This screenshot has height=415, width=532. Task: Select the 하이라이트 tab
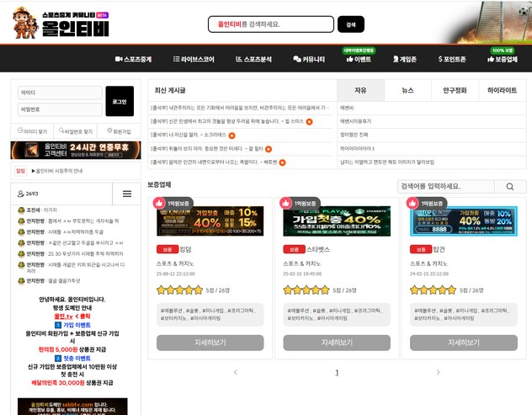[x=503, y=90]
